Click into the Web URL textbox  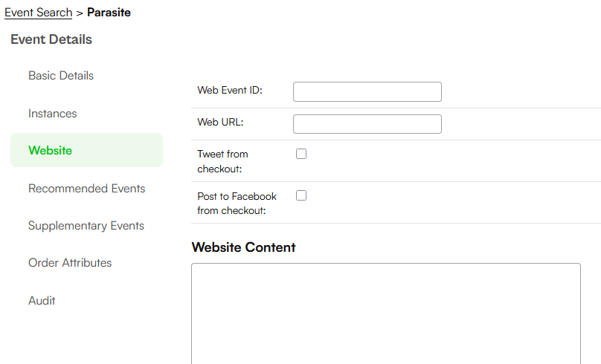tap(367, 124)
